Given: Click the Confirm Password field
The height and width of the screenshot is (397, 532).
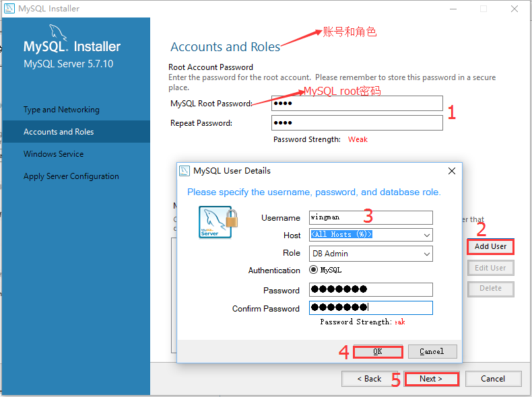Looking at the screenshot, I should point(371,308).
